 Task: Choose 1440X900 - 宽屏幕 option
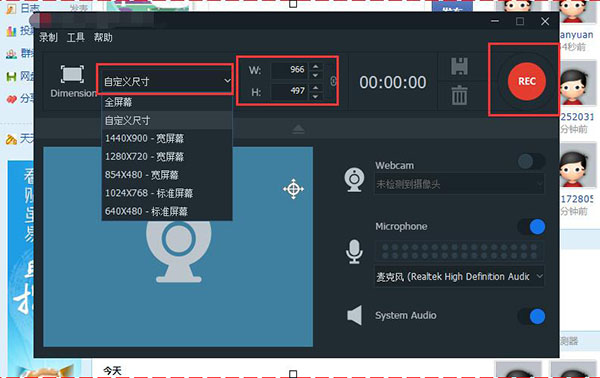[x=167, y=138]
